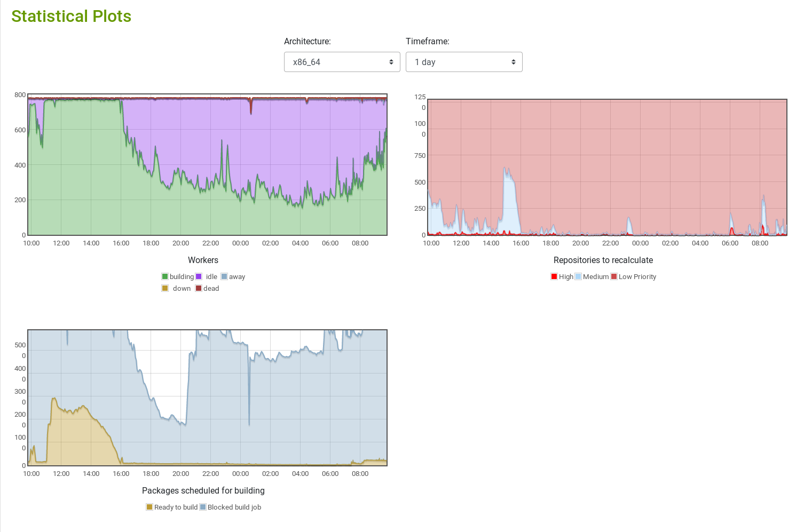804x532 pixels.
Task: Click the High legend label
Action: click(x=566, y=276)
